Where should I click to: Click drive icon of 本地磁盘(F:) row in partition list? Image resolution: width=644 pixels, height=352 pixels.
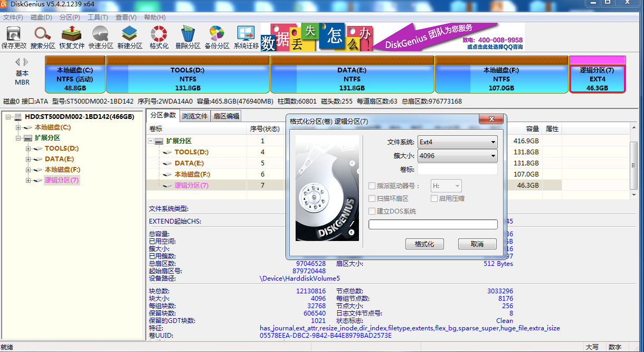tap(168, 174)
